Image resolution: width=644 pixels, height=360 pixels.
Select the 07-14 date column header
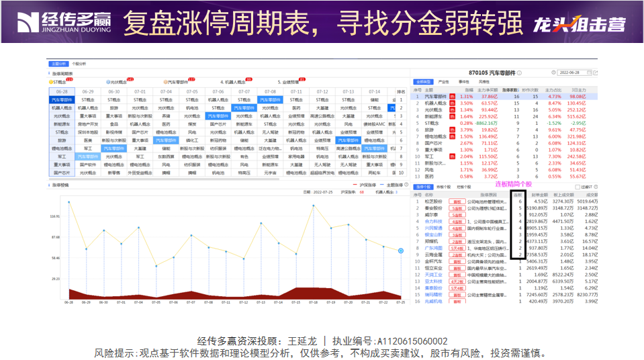[x=375, y=91]
